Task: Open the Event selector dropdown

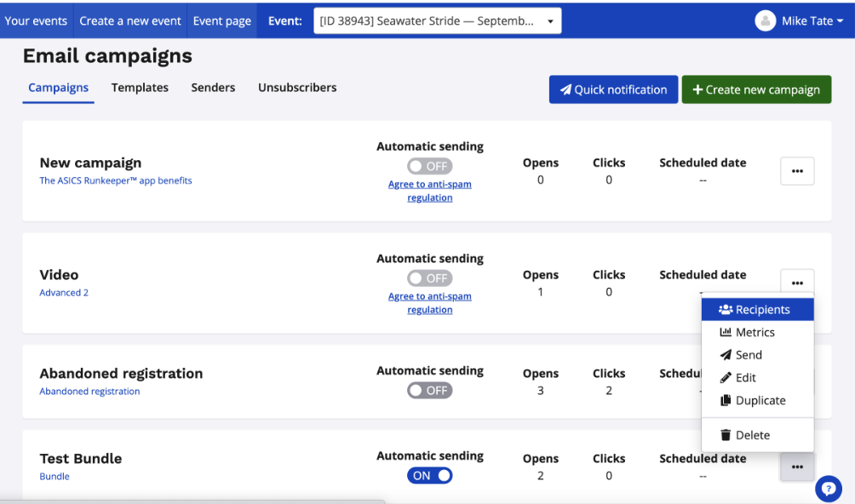Action: (437, 21)
